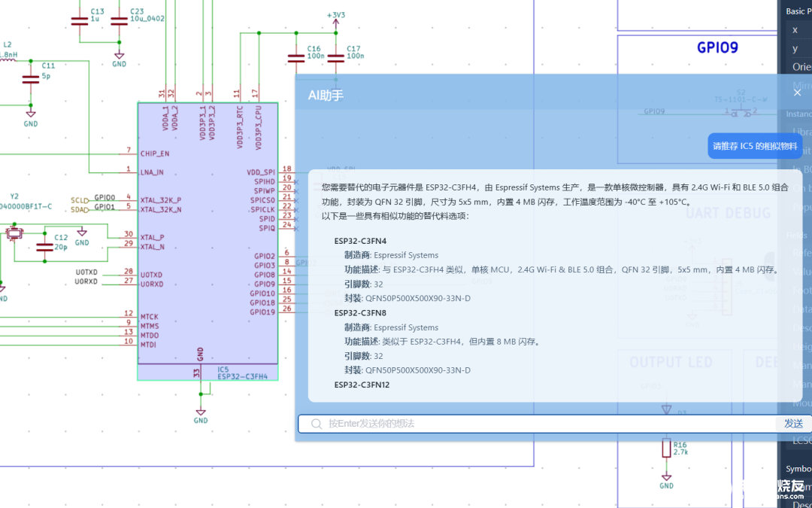Click the U0TXD pin label inside IC5
Screen dimensions: 812x508
pos(151,275)
